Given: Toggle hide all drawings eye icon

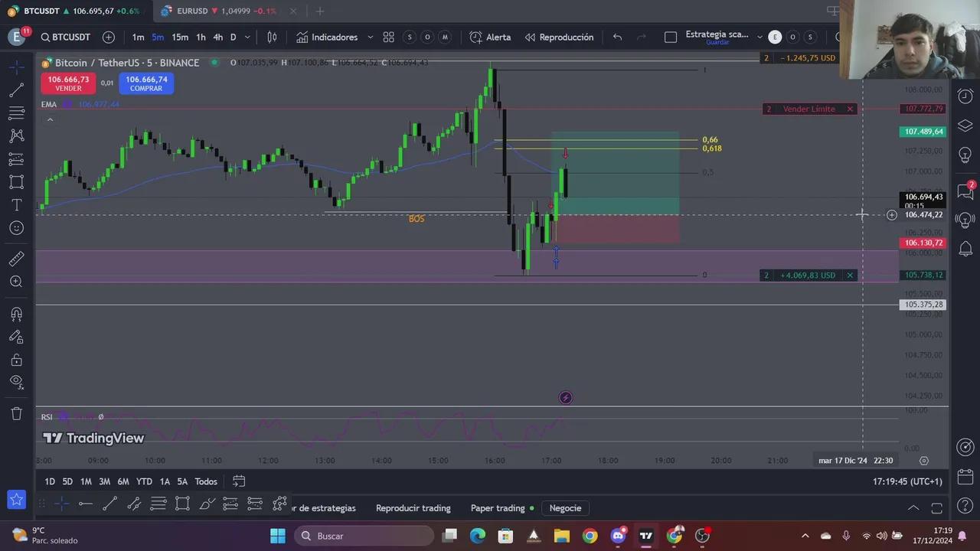Looking at the screenshot, I should [x=16, y=382].
